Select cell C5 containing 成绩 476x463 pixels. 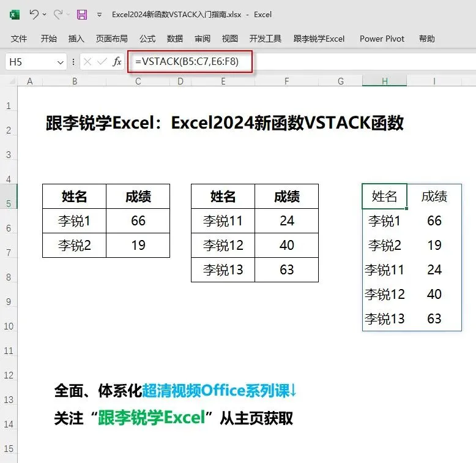click(138, 196)
